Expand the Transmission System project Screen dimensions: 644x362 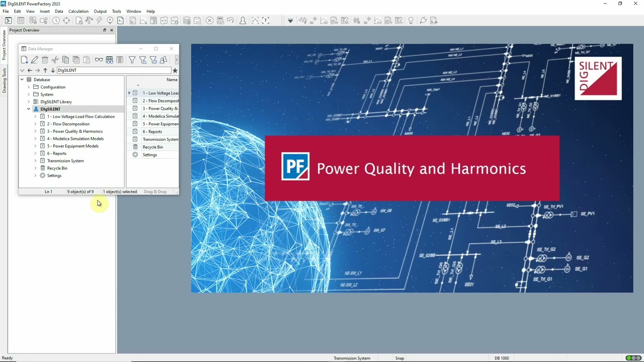click(35, 161)
